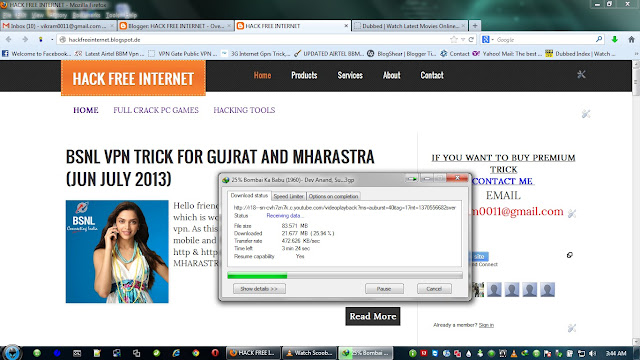
Task: Click the Show details button
Action: coord(259,289)
